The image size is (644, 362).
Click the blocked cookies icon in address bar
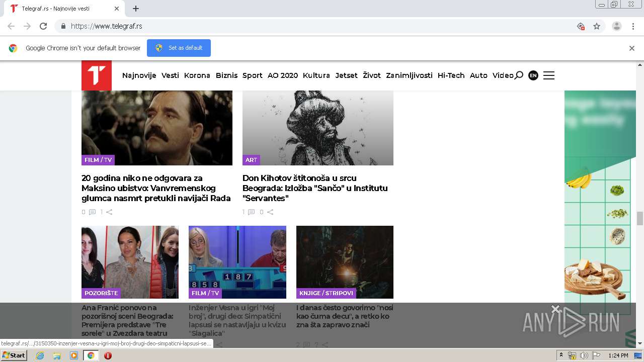[581, 26]
